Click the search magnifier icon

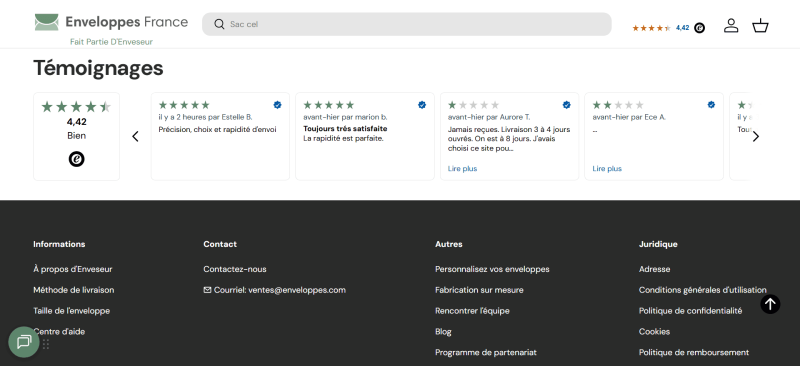(219, 24)
